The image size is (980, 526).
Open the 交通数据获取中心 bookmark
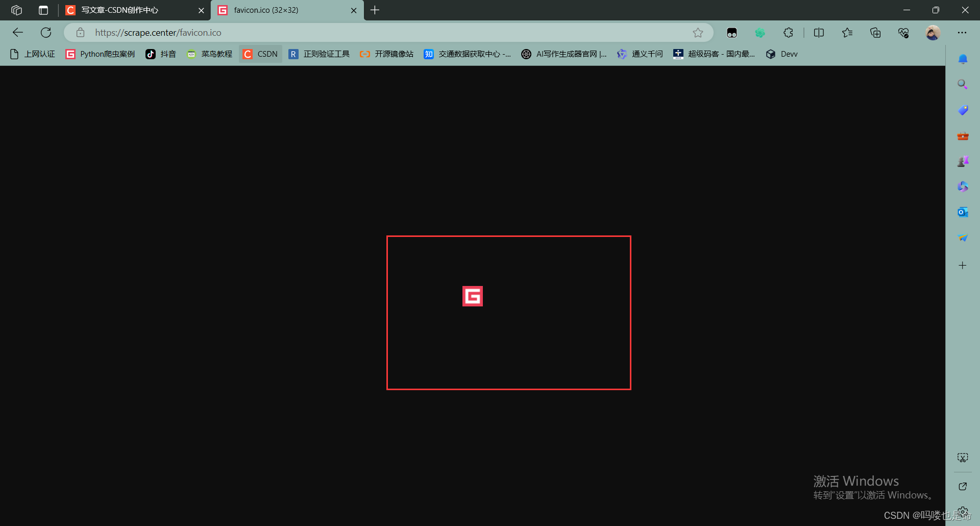467,54
